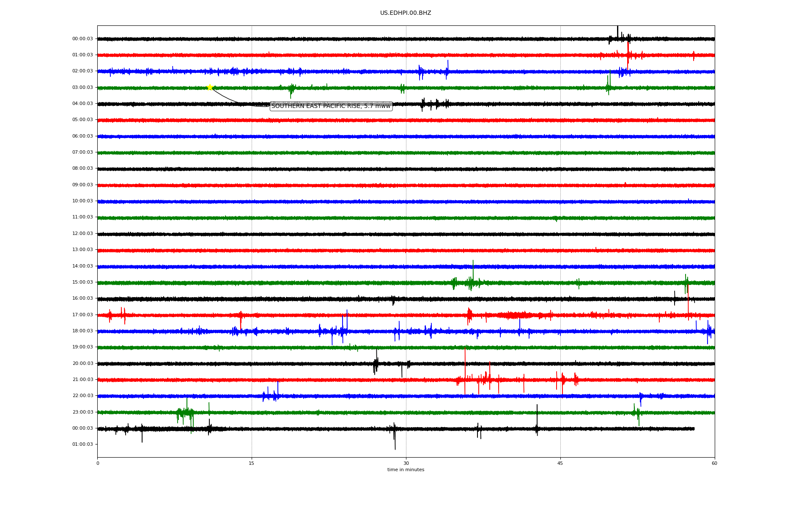The image size is (812, 508).
Task: Click the 12:00:03 time label
Action: point(82,234)
